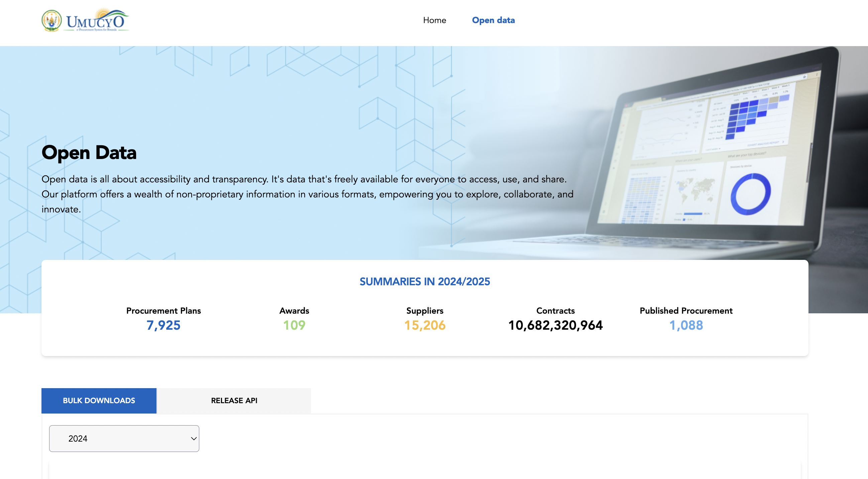Click the Open Data page title

[89, 153]
